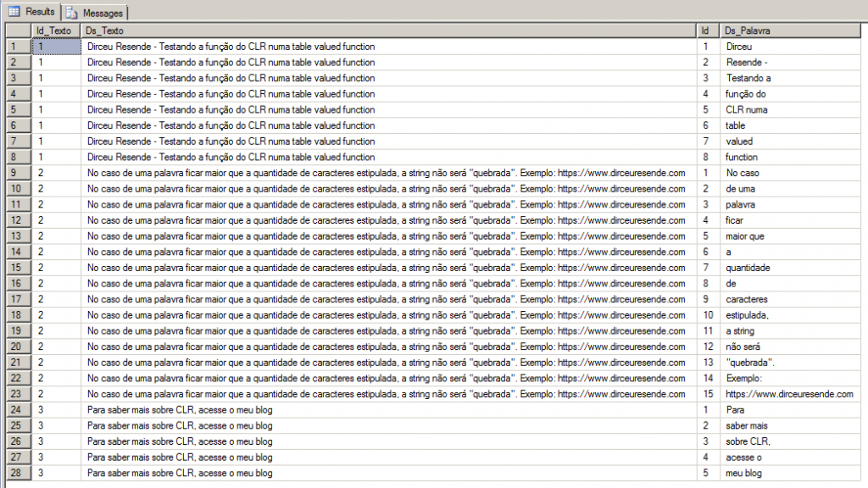This screenshot has height=488, width=868.
Task: Click the highlighted Id_Texto cell in row 1
Action: [56, 47]
